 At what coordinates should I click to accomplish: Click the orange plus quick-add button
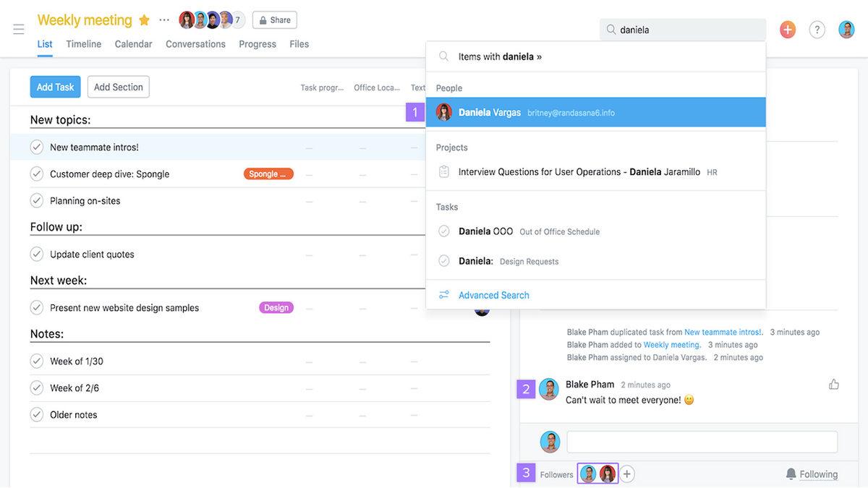tap(787, 30)
